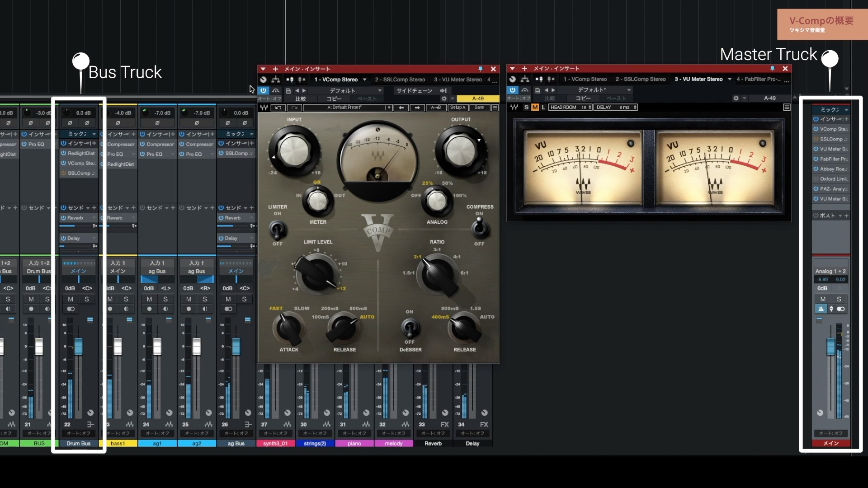Click the VComp undo arrow
Image resolution: width=868 pixels, height=488 pixels.
click(x=278, y=108)
